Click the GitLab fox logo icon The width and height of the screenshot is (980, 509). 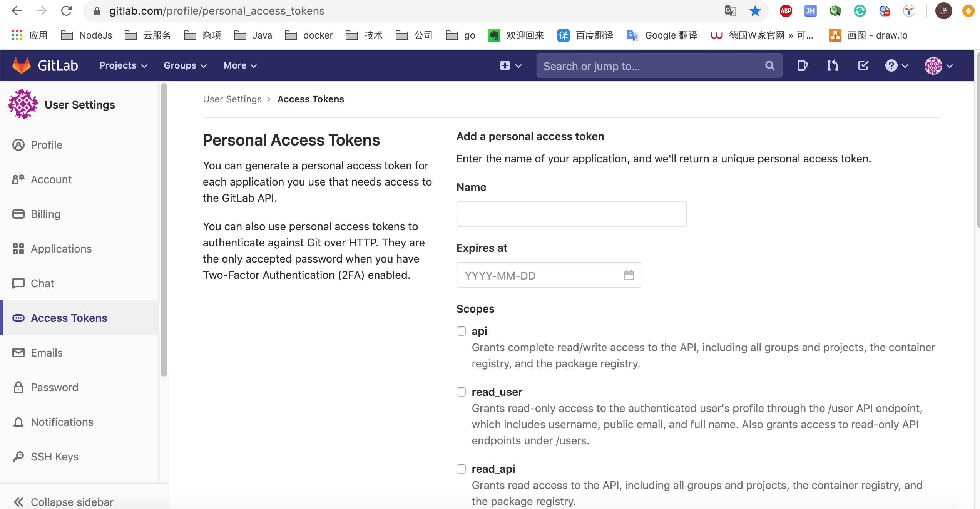pyautogui.click(x=22, y=65)
